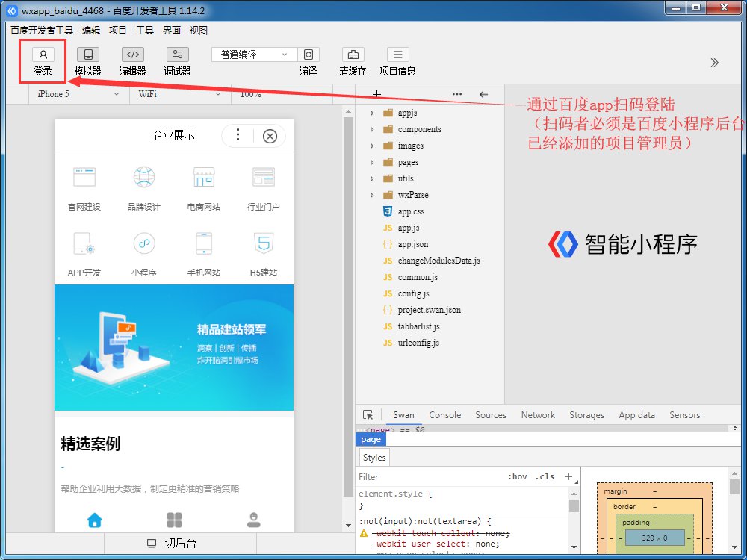747x560 pixels.
Task: Tap the user profile tab bar icon
Action: pos(254,520)
